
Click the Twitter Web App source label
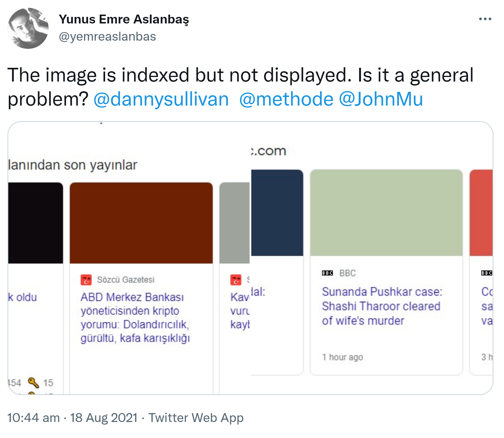coord(196,418)
